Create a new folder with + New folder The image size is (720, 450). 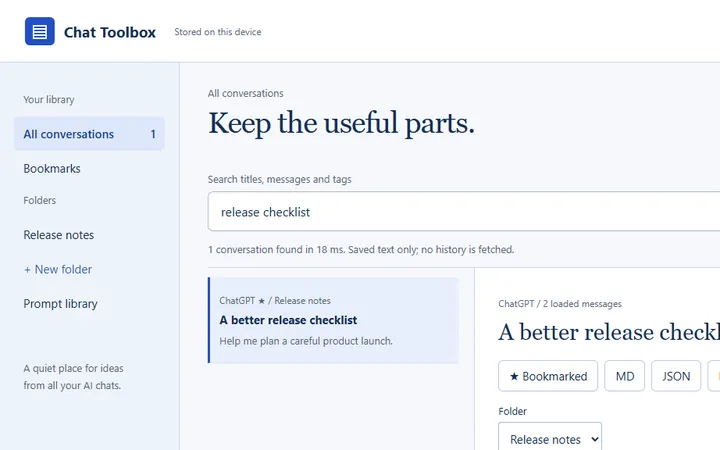click(x=58, y=269)
